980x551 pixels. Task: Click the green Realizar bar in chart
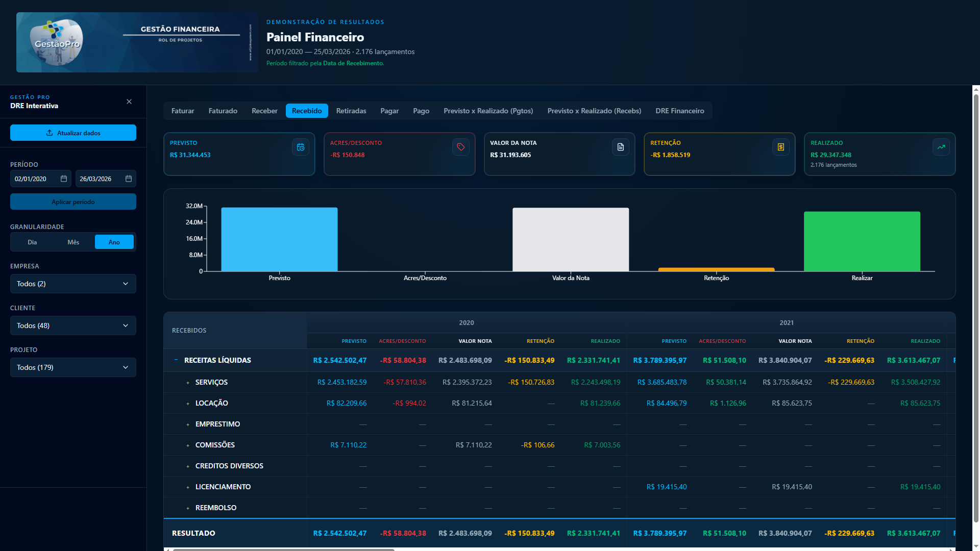862,241
